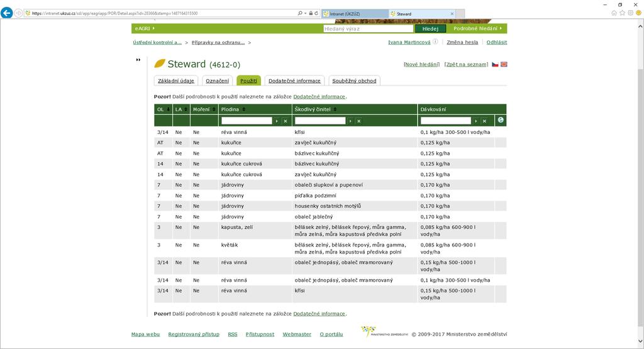Select the Použití tab
644x349 pixels.
click(248, 81)
